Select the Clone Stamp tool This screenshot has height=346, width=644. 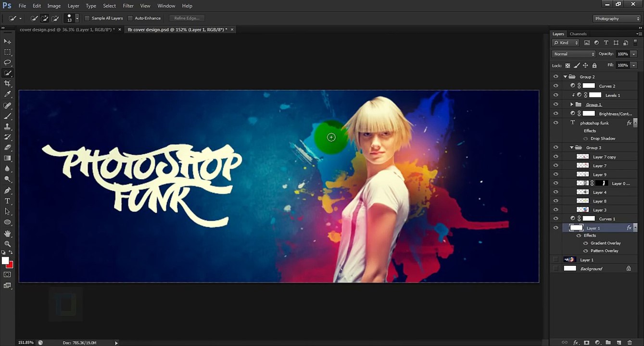tap(8, 127)
